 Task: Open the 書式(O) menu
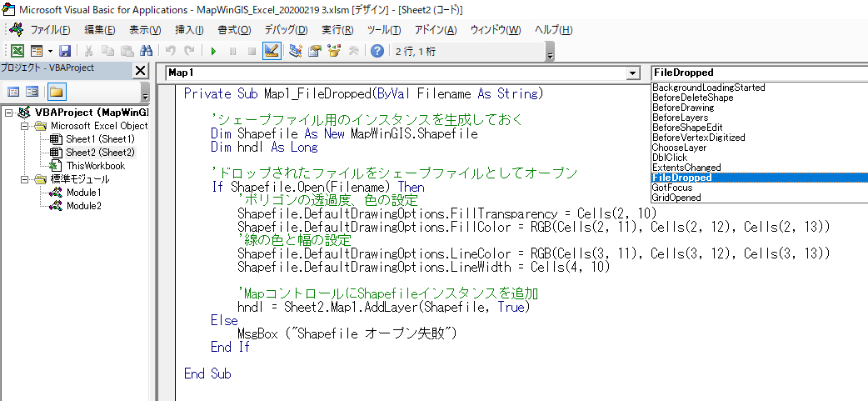(234, 30)
